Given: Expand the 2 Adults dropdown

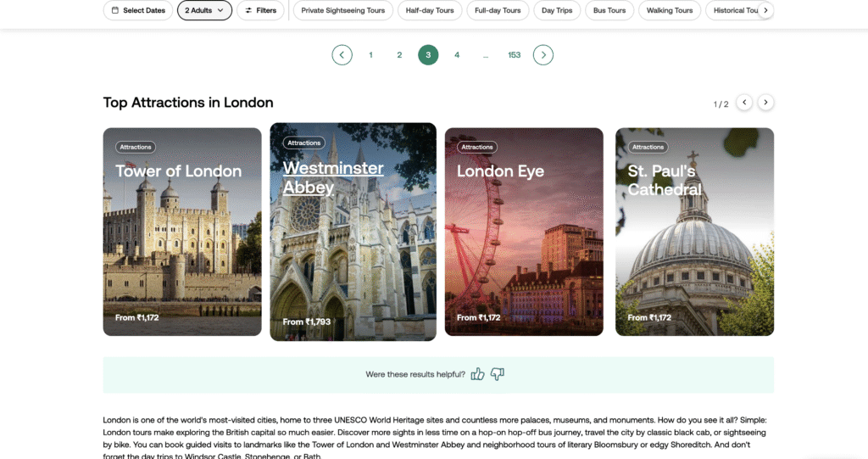Looking at the screenshot, I should click(x=204, y=10).
